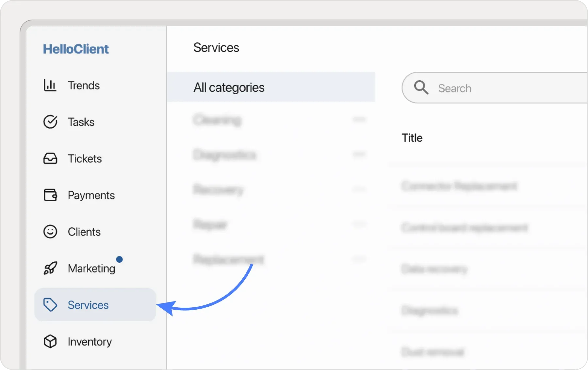Open Marketing via the rocket icon
Viewport: 588px width, 370px height.
(50, 268)
